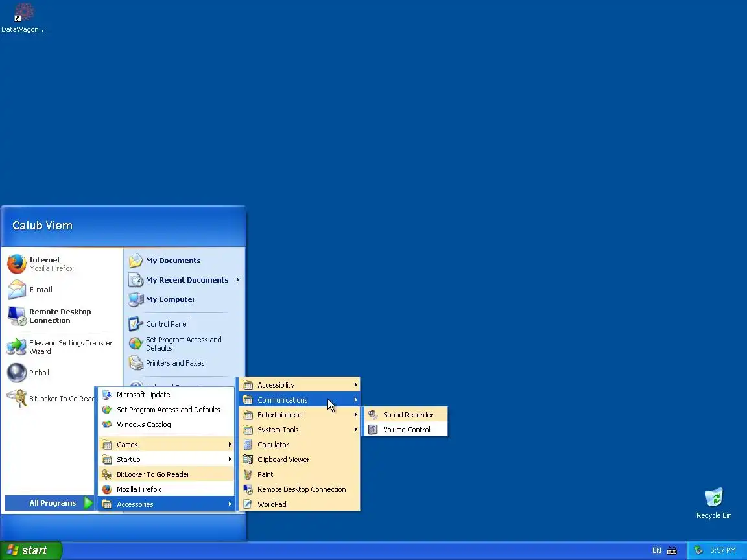747x560 pixels.
Task: Click the Games folder label
Action: point(127,445)
